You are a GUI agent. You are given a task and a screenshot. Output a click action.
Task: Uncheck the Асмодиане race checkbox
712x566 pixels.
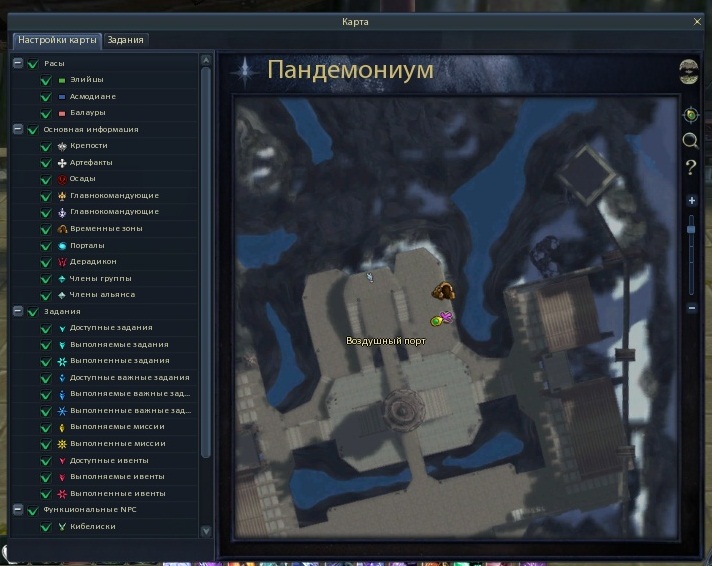click(46, 97)
